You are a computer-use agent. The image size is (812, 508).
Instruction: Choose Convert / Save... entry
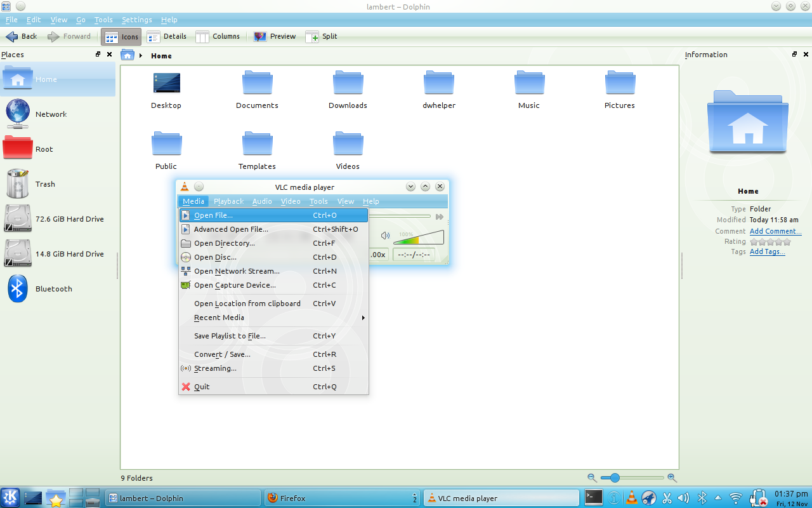273,354
